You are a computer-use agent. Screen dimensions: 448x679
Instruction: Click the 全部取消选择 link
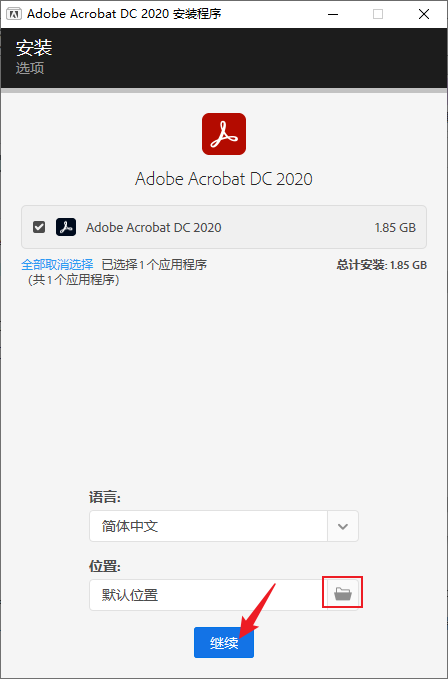[x=57, y=264]
